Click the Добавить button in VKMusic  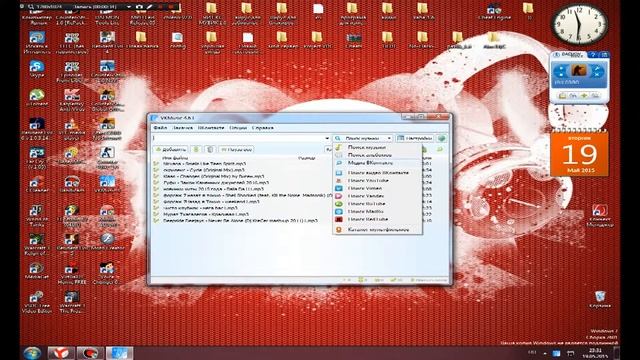pyautogui.click(x=171, y=149)
